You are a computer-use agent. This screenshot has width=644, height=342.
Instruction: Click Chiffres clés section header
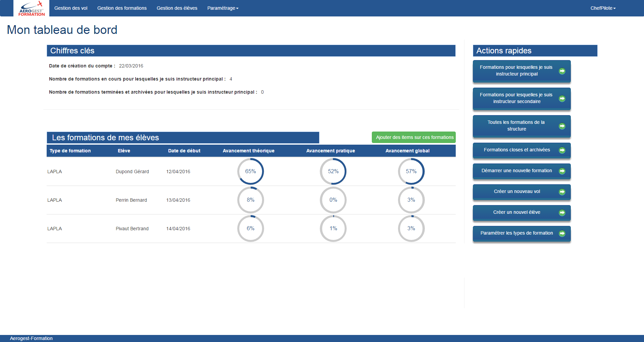[251, 51]
